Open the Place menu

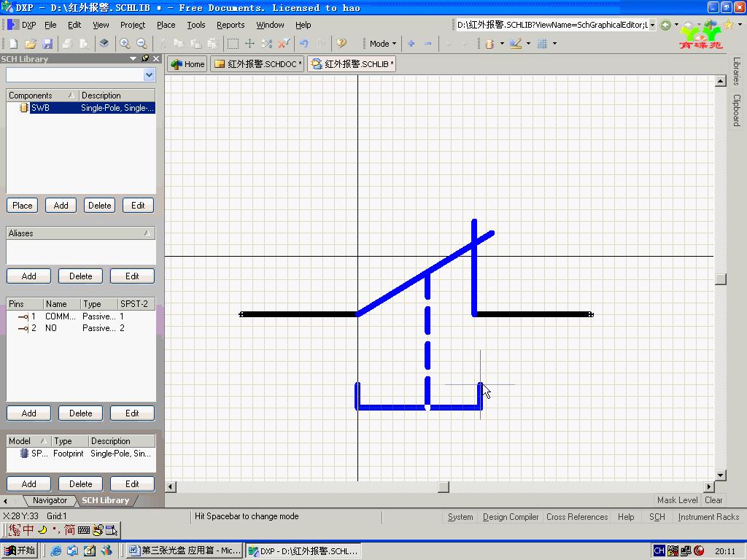click(x=166, y=25)
